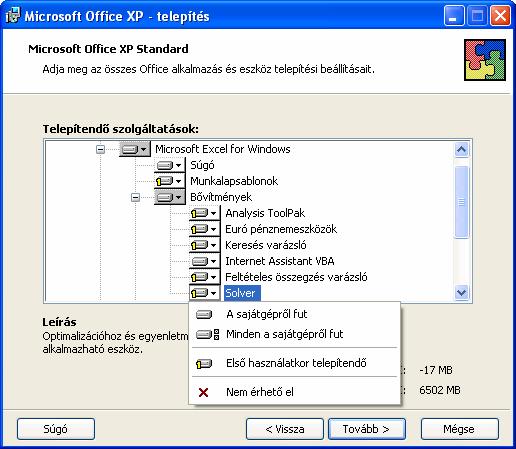
Task: Go back with the Vissza button
Action: [x=285, y=429]
